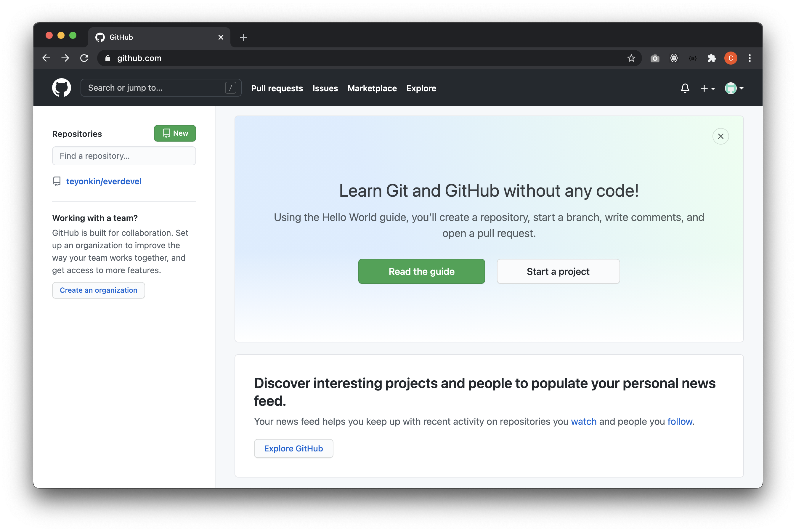Go to Marketplace
Image resolution: width=796 pixels, height=532 pixels.
coord(372,88)
